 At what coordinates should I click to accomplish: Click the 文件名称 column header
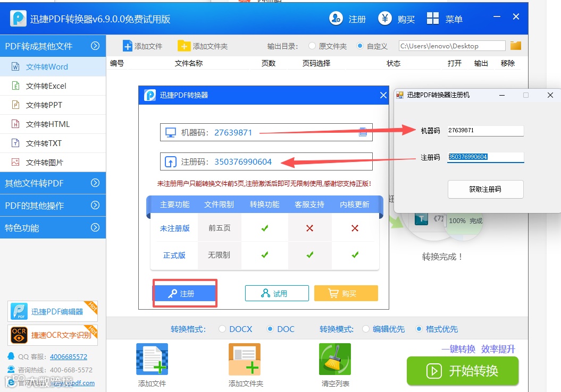tap(189, 63)
